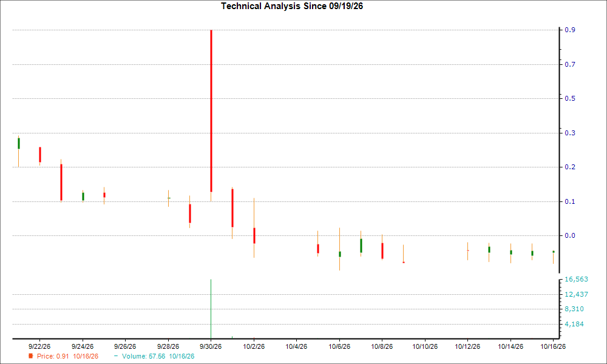Click the green candlestick above 9/24/26

click(x=83, y=197)
